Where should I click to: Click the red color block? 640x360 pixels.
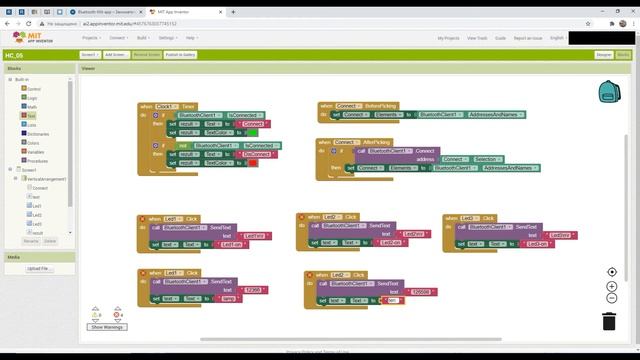(x=253, y=163)
